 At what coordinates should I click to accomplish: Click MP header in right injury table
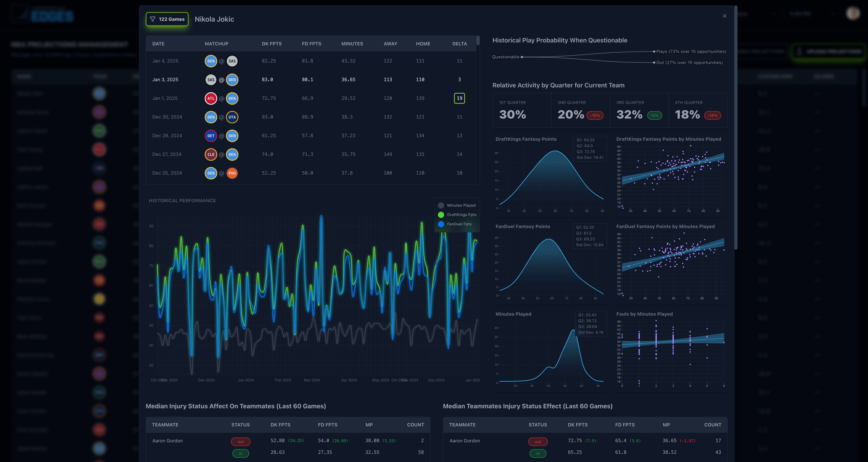point(666,425)
